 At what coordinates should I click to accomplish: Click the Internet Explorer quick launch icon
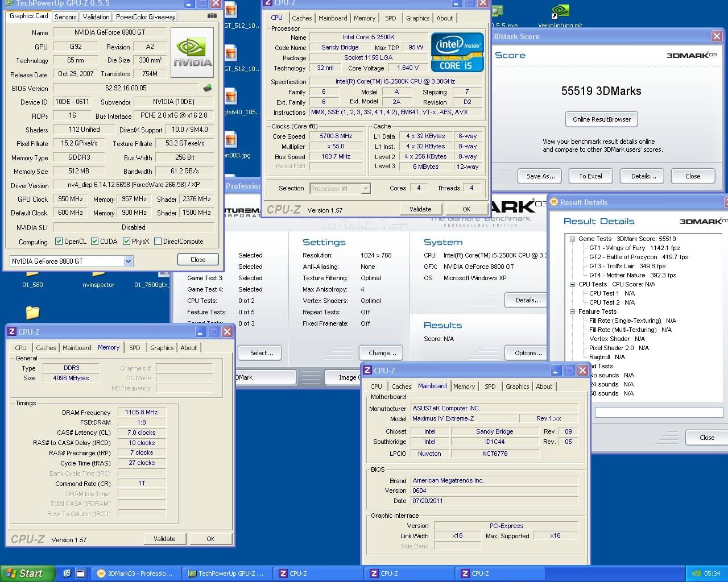pos(67,573)
